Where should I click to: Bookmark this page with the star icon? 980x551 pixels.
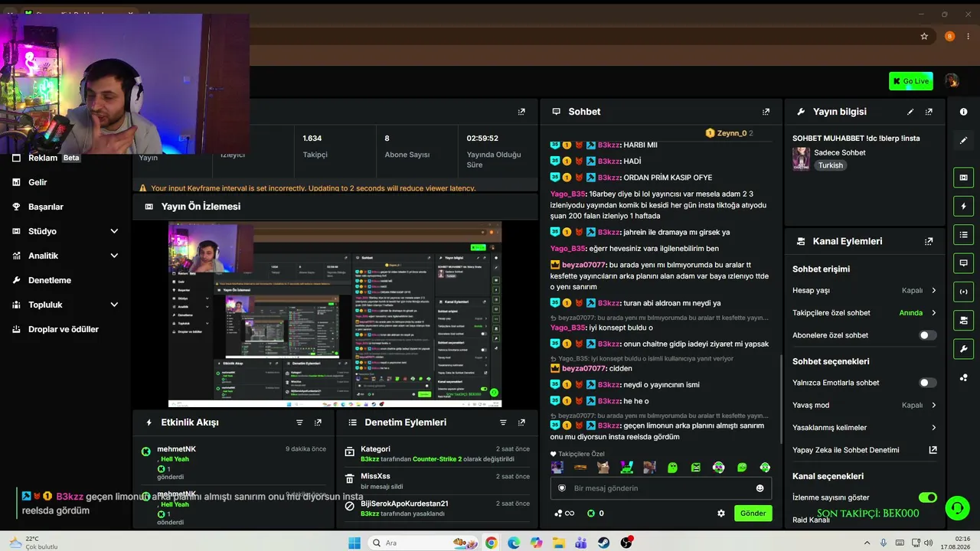click(924, 36)
